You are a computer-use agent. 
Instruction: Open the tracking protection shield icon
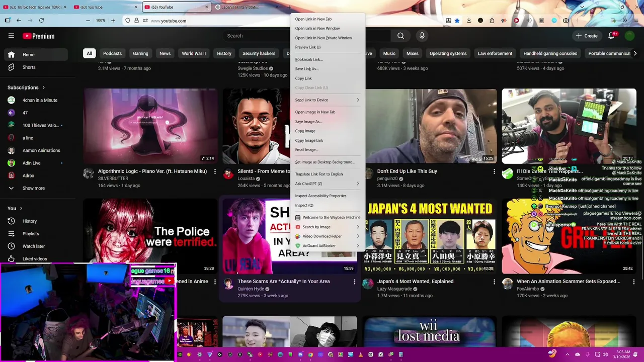[128, 21]
